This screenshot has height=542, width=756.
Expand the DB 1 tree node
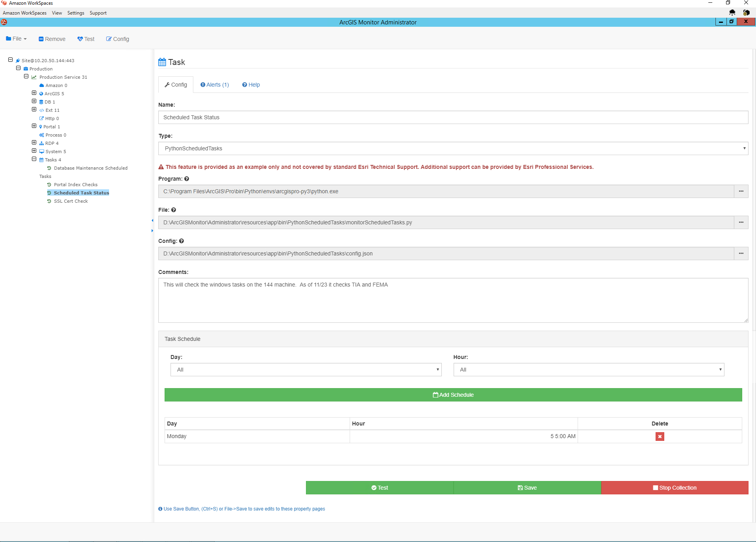pos(34,101)
